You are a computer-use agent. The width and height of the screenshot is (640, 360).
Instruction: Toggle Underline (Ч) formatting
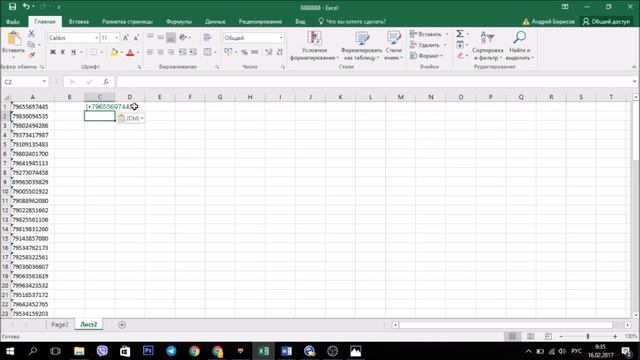pyautogui.click(x=73, y=52)
